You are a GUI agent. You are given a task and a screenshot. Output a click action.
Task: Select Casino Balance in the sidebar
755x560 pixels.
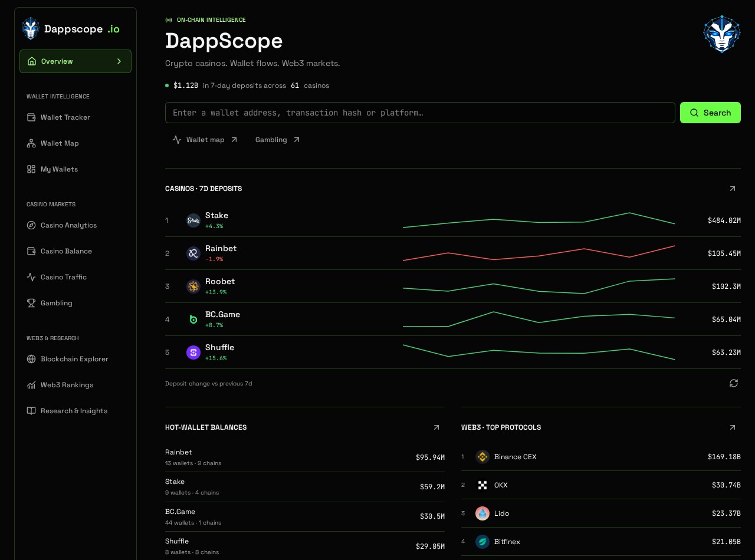tap(75, 251)
